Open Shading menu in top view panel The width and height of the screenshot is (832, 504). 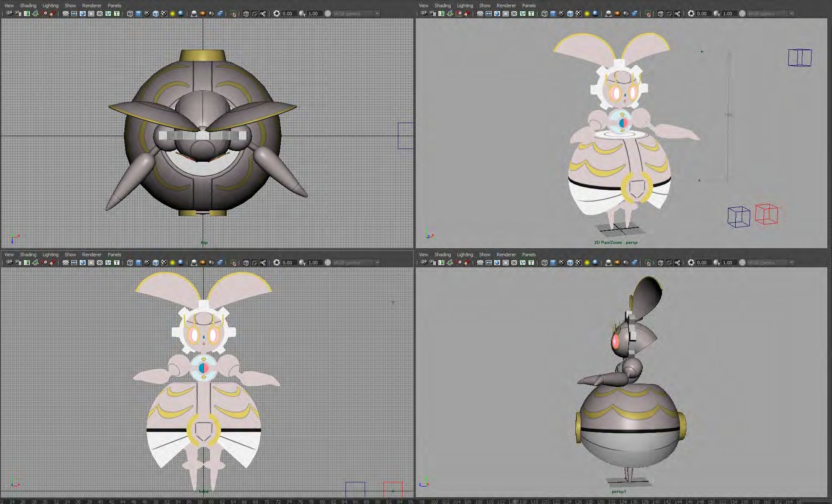pyautogui.click(x=28, y=6)
